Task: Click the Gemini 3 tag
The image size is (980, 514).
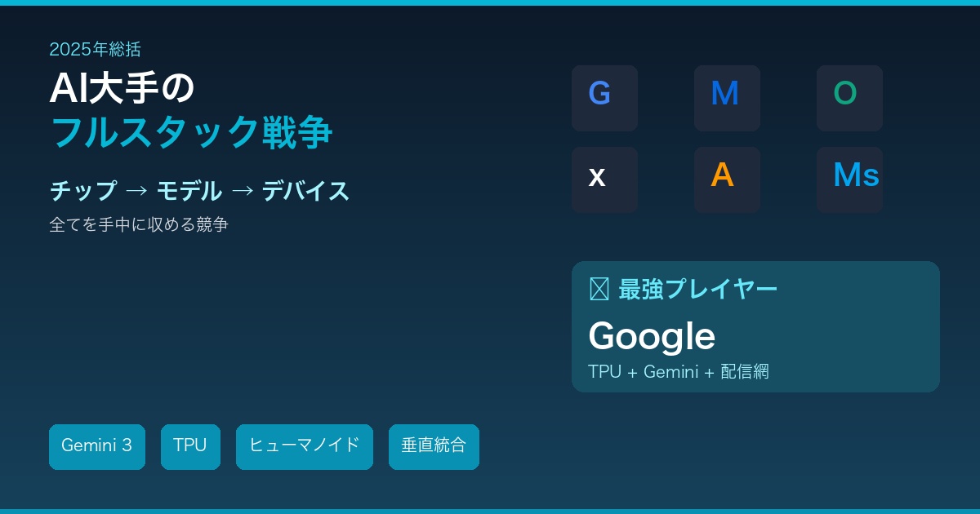Action: point(97,446)
